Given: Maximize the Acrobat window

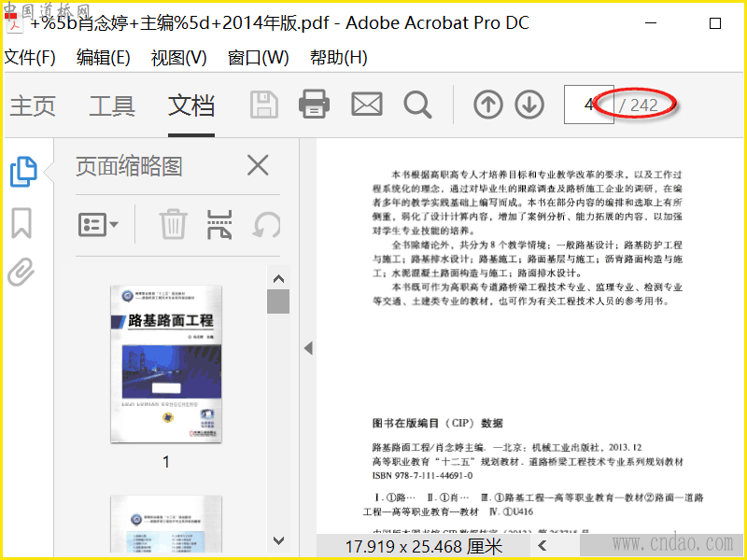Looking at the screenshot, I should coord(714,23).
